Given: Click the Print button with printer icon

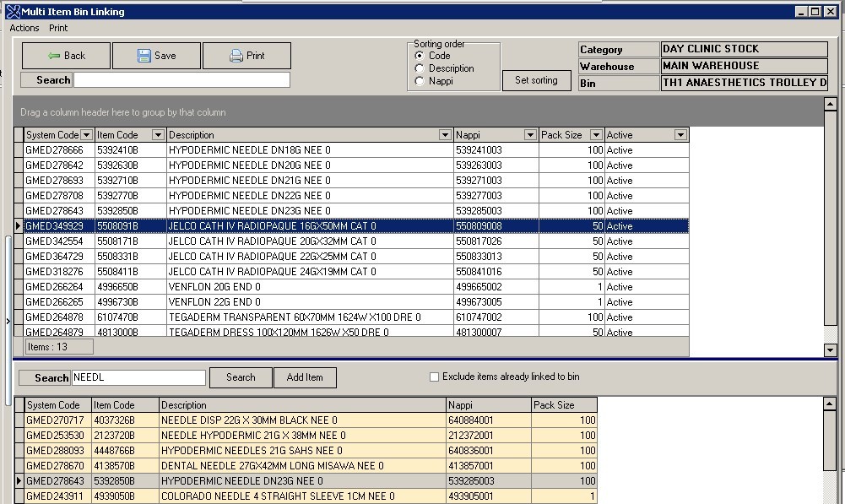Looking at the screenshot, I should 246,56.
